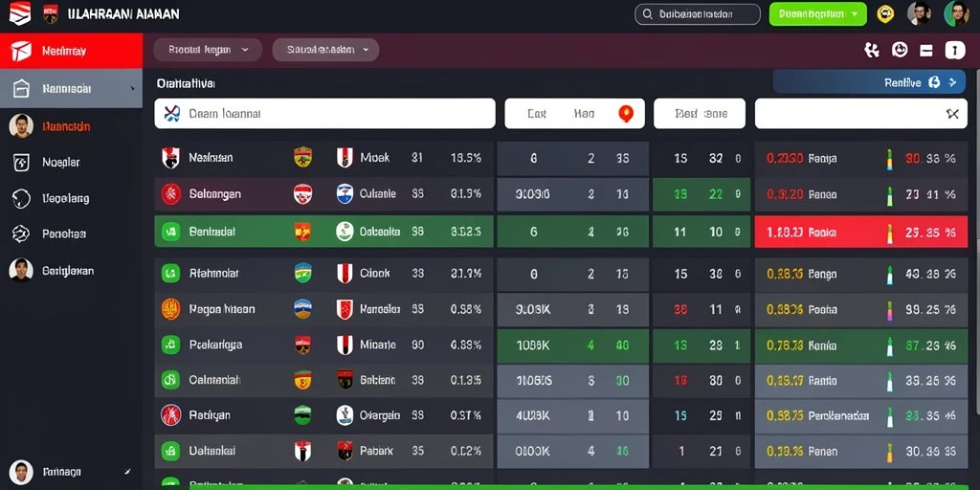Open the search field in the top bar
The height and width of the screenshot is (490, 980).
pos(698,13)
